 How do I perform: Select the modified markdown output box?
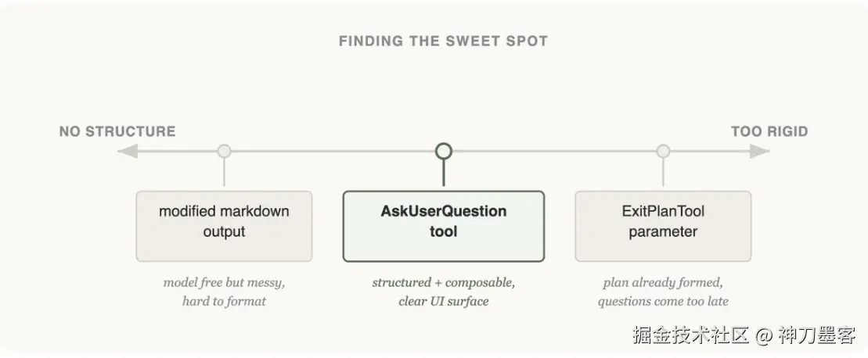(x=225, y=226)
